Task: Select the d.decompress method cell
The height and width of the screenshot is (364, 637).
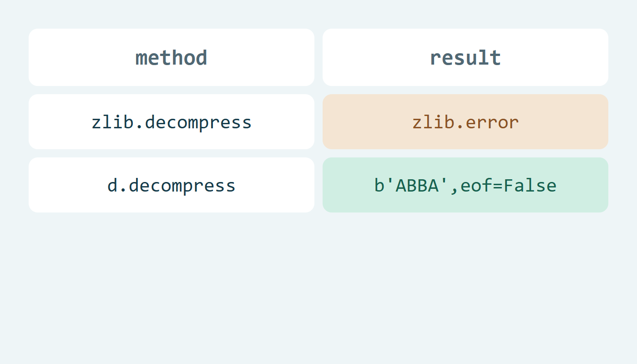Action: pos(172,185)
